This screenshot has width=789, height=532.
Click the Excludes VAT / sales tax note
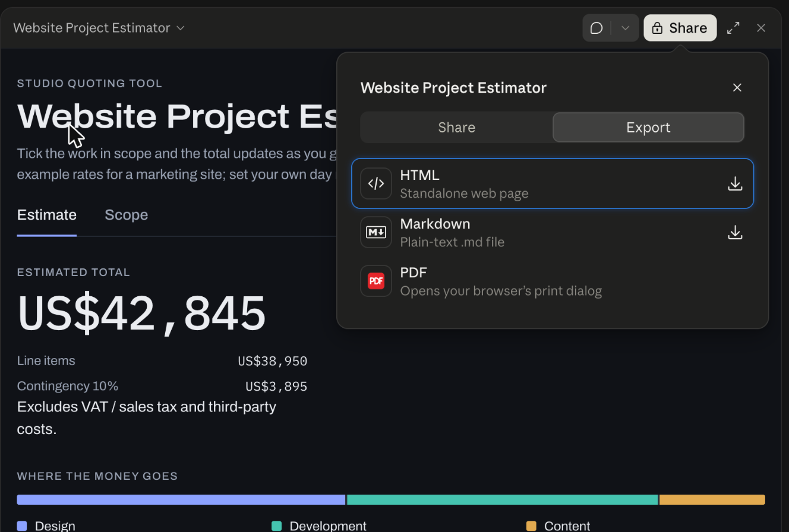click(x=147, y=418)
